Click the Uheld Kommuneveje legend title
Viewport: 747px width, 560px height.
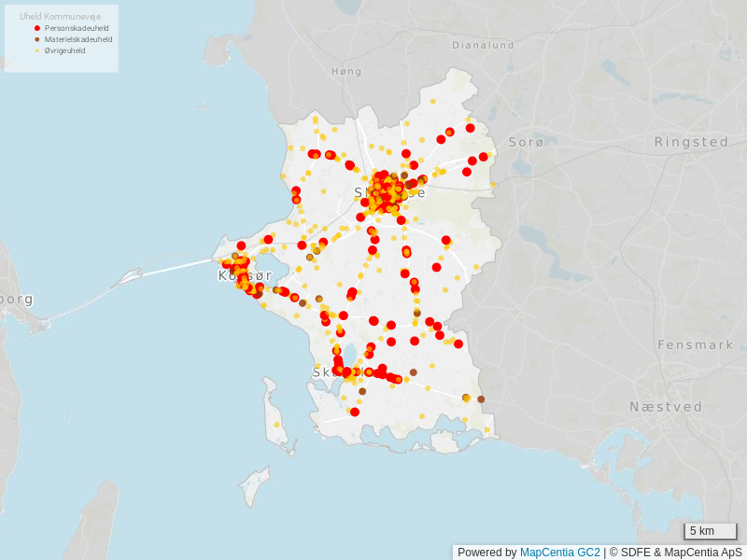tap(60, 17)
